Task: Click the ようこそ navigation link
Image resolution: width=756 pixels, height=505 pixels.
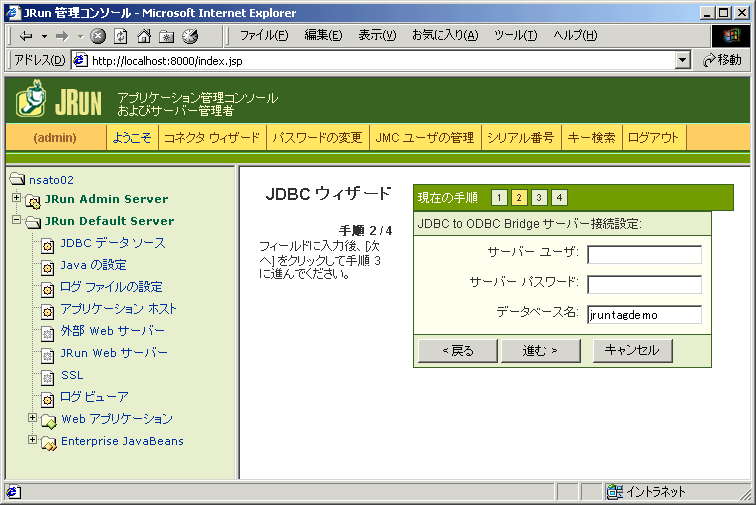Action: pos(132,138)
